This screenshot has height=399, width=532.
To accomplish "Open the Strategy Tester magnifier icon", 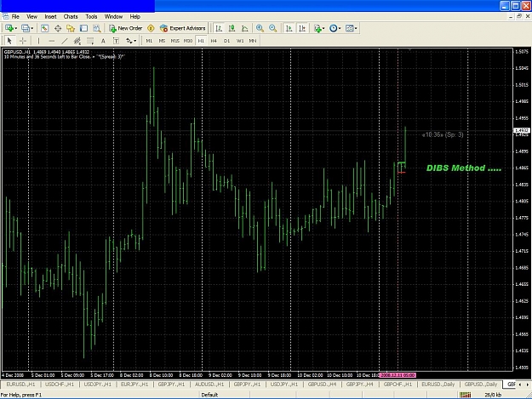I will pyautogui.click(x=97, y=28).
